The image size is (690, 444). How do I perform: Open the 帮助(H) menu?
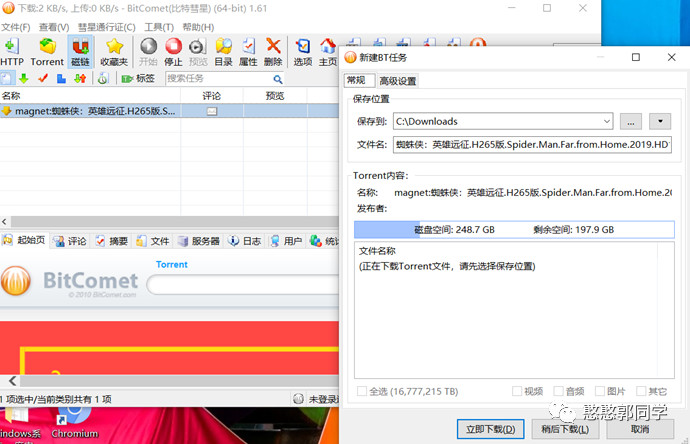point(198,27)
